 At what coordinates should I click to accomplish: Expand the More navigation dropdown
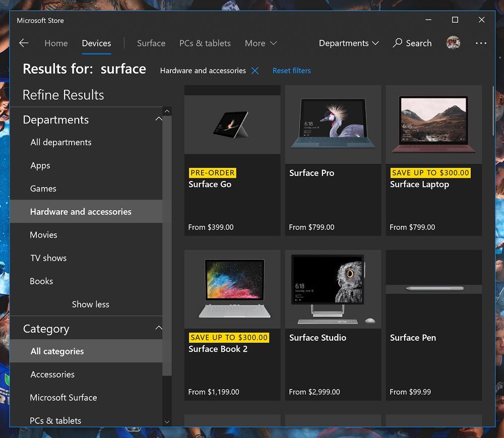click(261, 43)
